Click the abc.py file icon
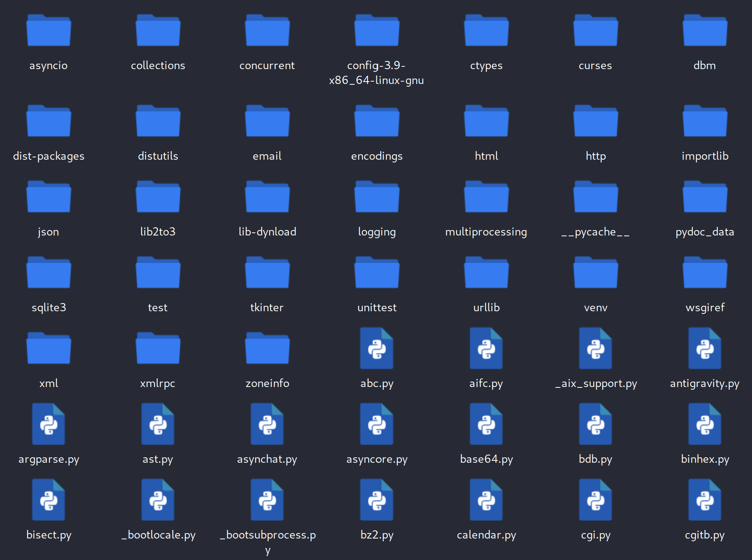Viewport: 752px width, 560px height. [377, 349]
